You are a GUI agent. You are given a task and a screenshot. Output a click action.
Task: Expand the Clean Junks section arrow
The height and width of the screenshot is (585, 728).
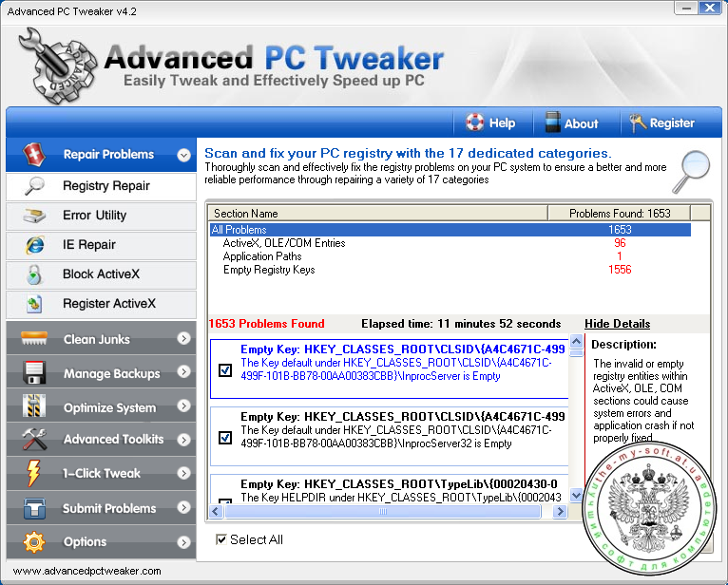coord(183,339)
